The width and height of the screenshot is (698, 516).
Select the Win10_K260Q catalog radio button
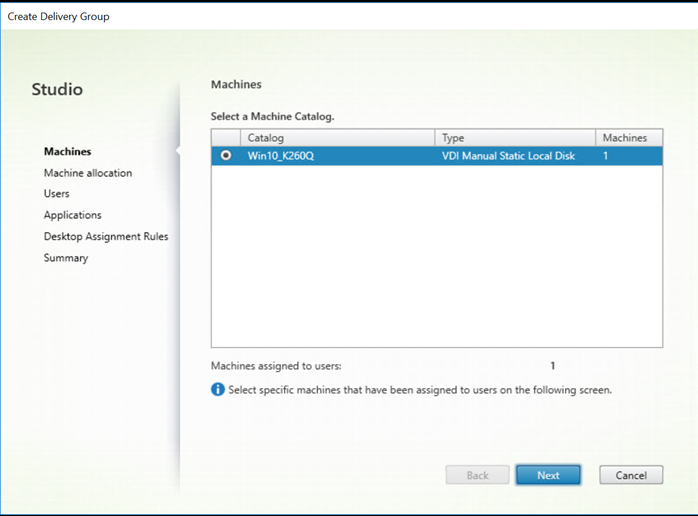[226, 155]
